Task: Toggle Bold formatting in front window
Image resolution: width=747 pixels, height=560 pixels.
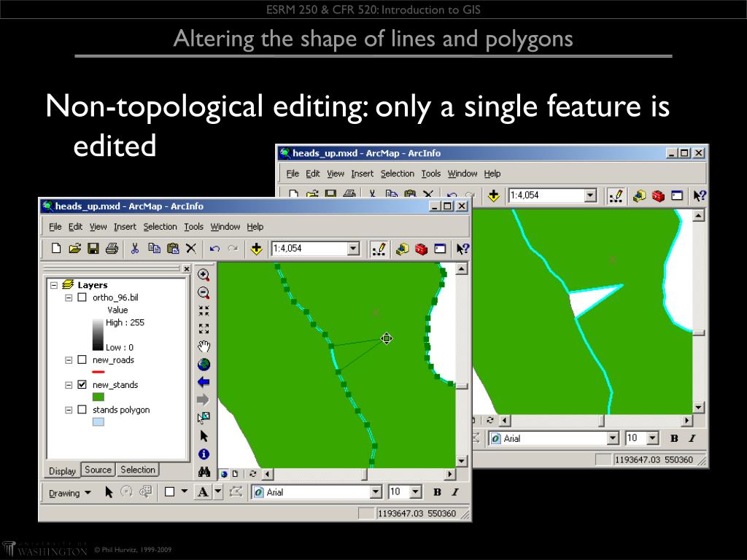Action: pos(438,492)
